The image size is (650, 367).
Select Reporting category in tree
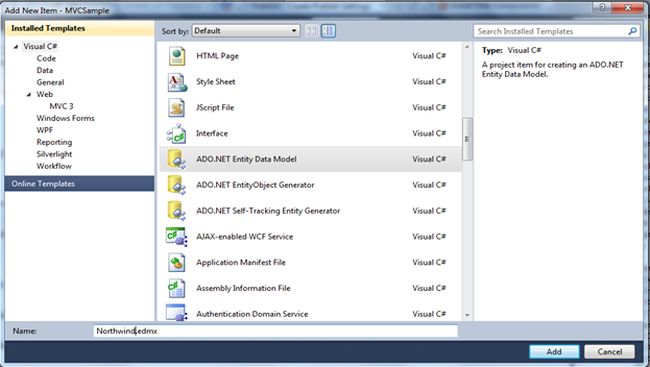(x=54, y=142)
